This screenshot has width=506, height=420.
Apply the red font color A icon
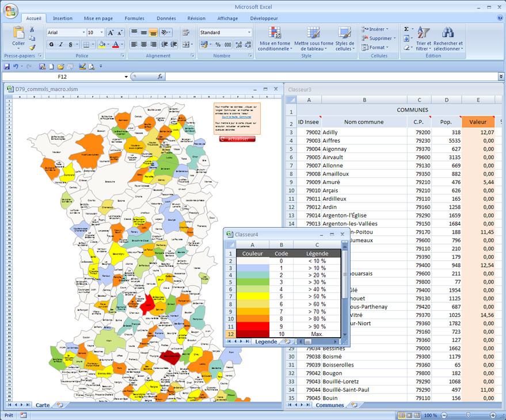[116, 44]
